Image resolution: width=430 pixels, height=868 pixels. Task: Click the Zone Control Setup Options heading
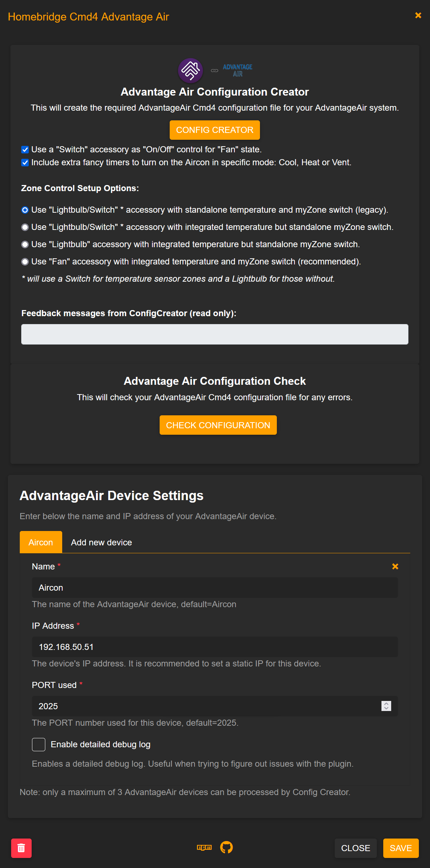80,188
